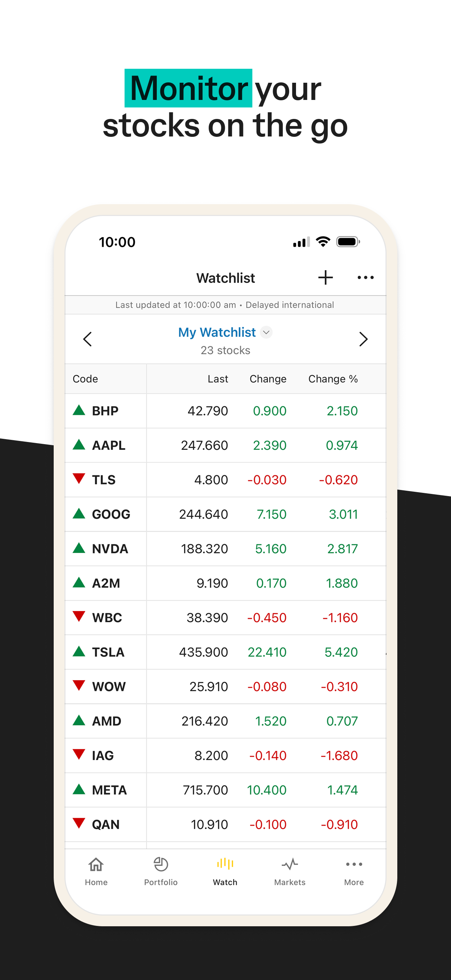Screen dimensions: 451x980
Task: Open the More dots in bottom bar
Action: [354, 864]
